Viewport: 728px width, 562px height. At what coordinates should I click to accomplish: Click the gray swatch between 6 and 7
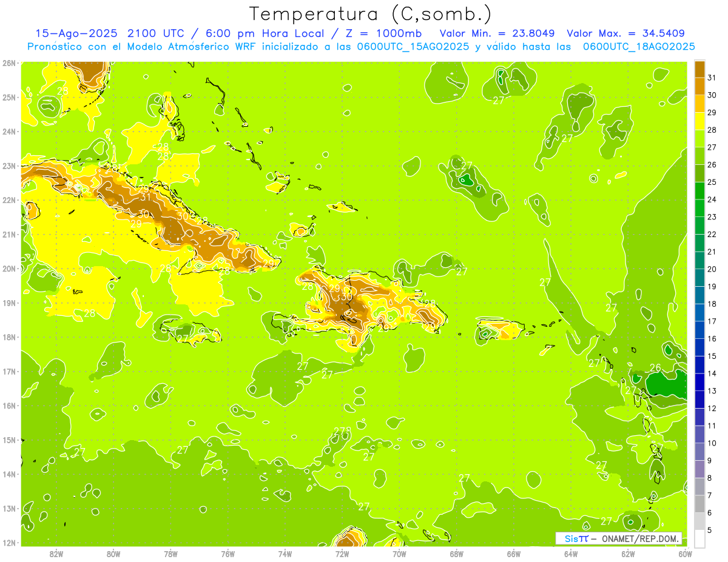[x=699, y=504]
